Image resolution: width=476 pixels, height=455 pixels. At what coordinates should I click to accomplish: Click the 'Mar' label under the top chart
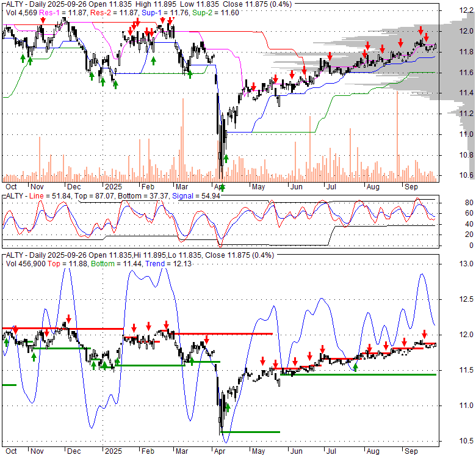(x=182, y=186)
